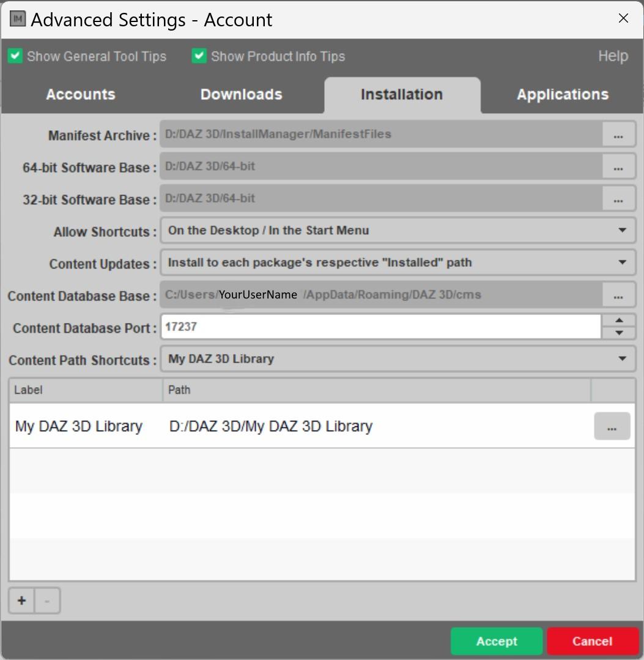The height and width of the screenshot is (660, 644).
Task: Select the Installation tab
Action: tap(402, 95)
